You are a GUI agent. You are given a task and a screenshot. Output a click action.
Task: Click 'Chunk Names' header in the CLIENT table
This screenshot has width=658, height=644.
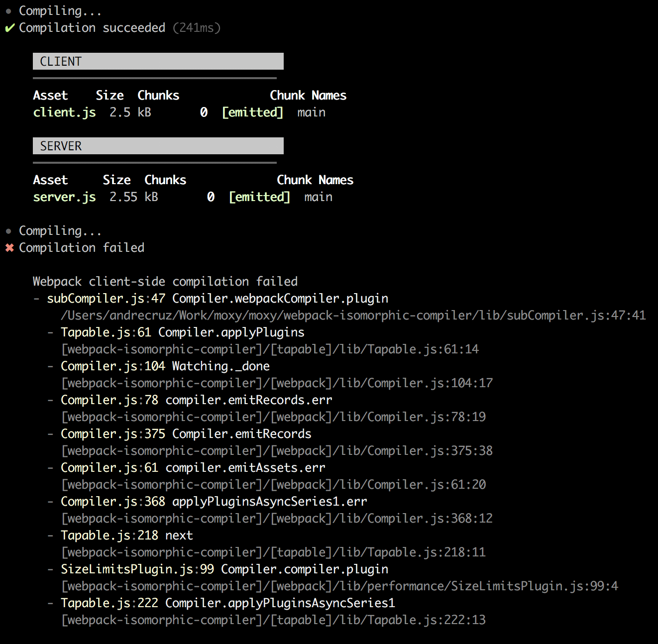point(308,96)
